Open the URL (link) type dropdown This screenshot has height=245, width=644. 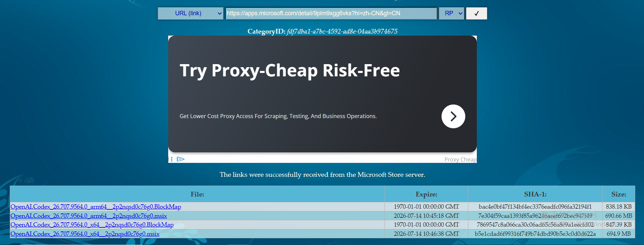click(x=191, y=13)
